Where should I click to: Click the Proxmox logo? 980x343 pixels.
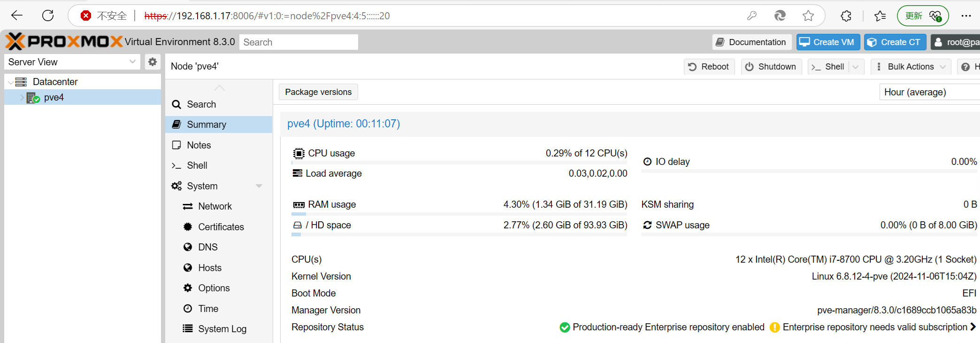click(64, 42)
